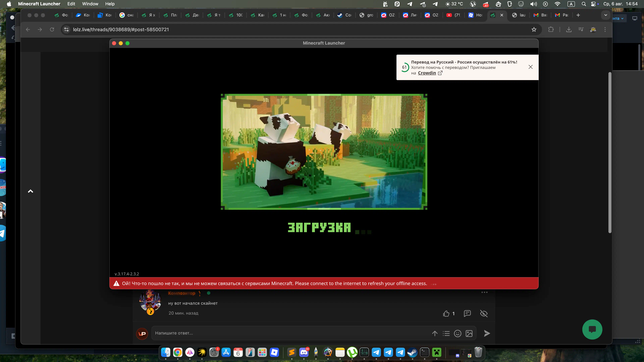The width and height of the screenshot is (644, 362).
Task: Switch to the Google 'сна' tab
Action: [x=127, y=15]
